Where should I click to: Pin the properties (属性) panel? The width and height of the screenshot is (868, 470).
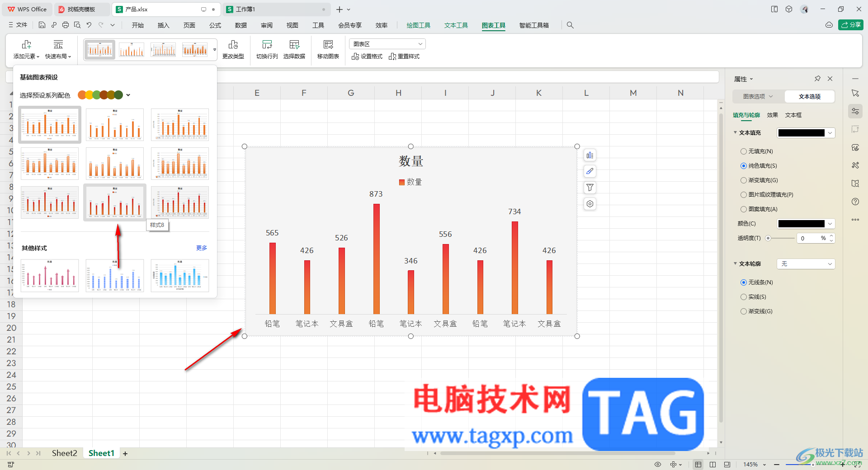coord(817,79)
